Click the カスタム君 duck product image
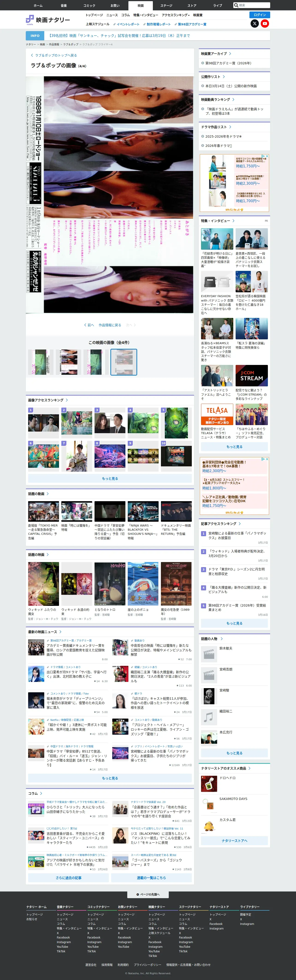Viewport: 296px width, 980px height. click(x=209, y=826)
